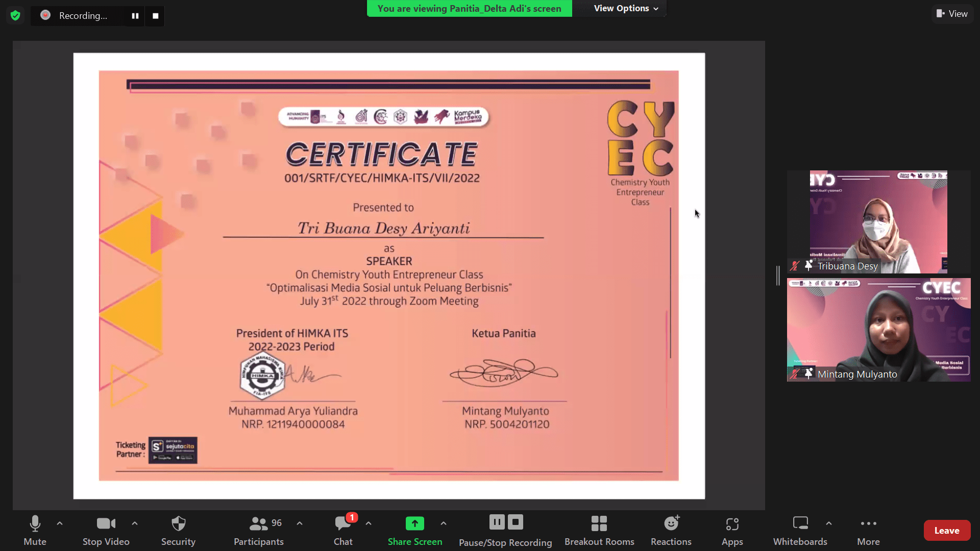Expand video options next to Stop Video

pyautogui.click(x=135, y=523)
